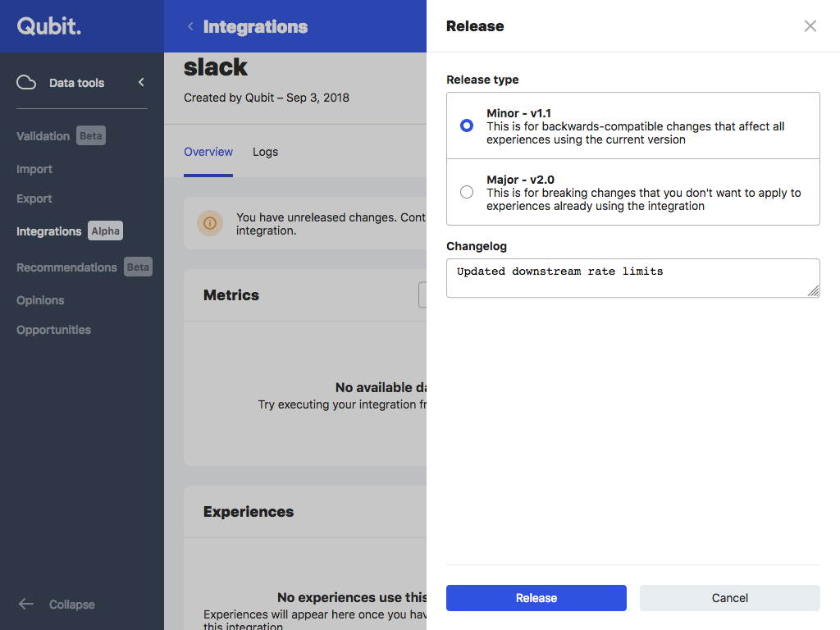840x630 pixels.
Task: Click the Integrations header title
Action: pyautogui.click(x=256, y=27)
